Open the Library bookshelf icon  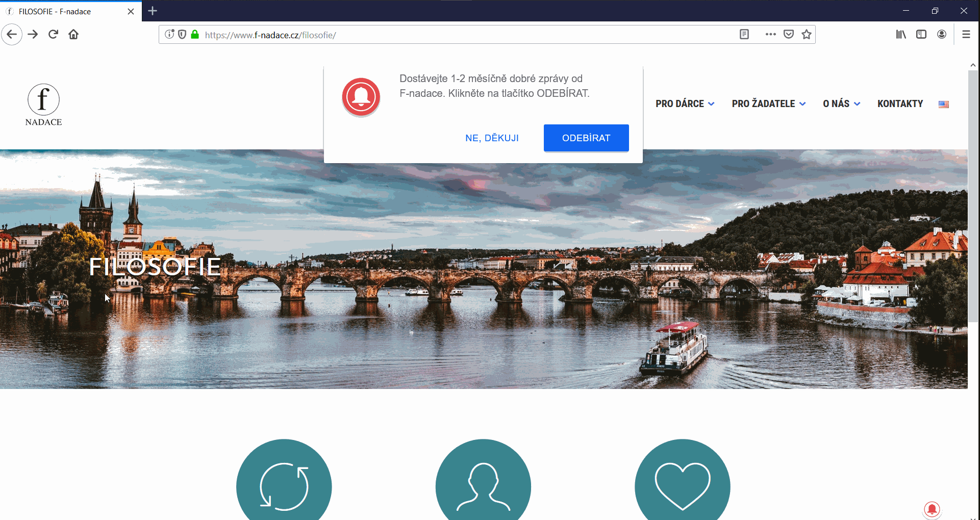point(901,35)
